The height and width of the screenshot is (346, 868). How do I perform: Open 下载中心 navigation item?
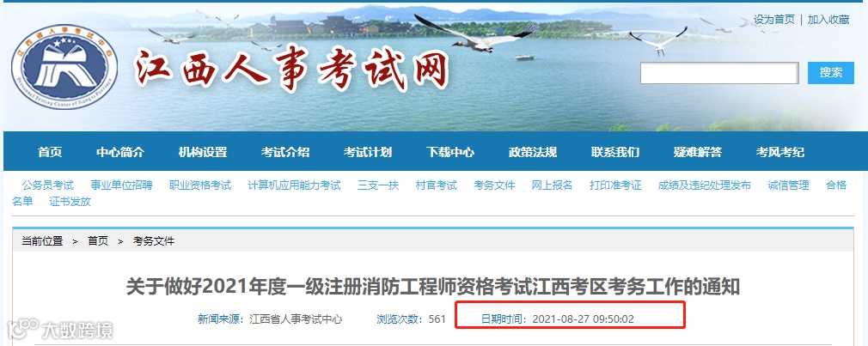coord(450,152)
